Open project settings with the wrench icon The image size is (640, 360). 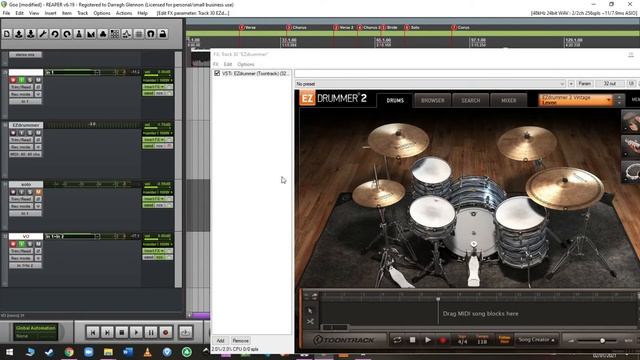[43, 34]
